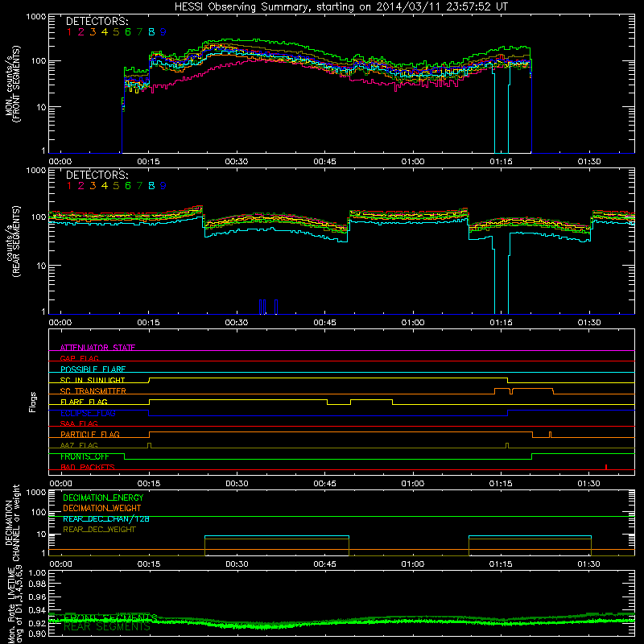
Task: Click the HESSI Observing Summary title text
Action: coord(341,7)
